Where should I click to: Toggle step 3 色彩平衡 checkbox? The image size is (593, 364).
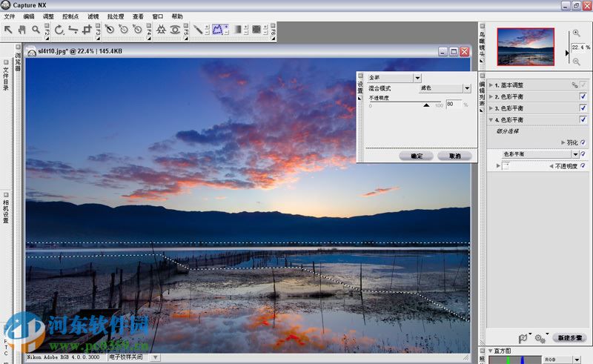click(x=583, y=108)
